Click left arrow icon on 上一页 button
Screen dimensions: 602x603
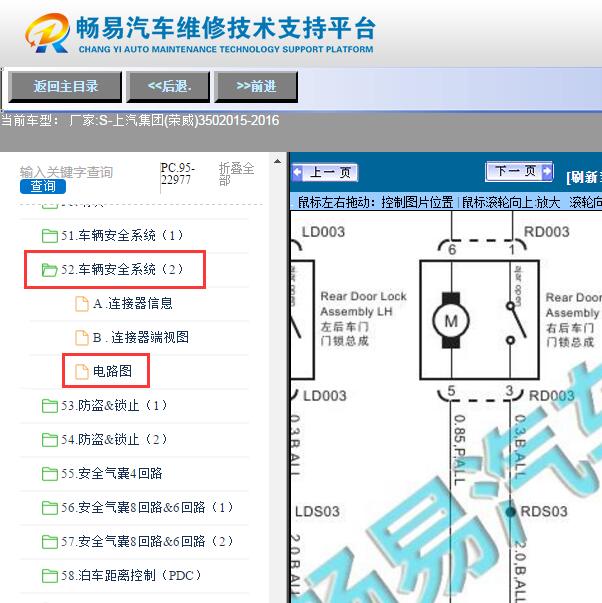pyautogui.click(x=297, y=172)
